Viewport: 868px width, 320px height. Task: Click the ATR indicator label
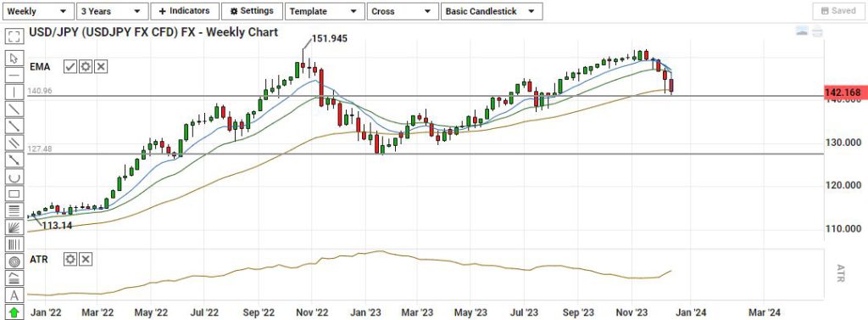click(x=40, y=259)
